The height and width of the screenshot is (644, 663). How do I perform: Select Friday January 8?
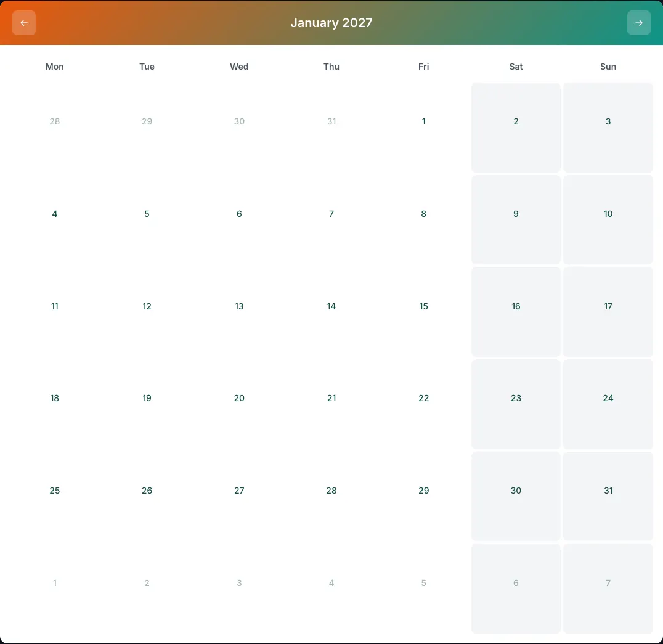click(424, 219)
